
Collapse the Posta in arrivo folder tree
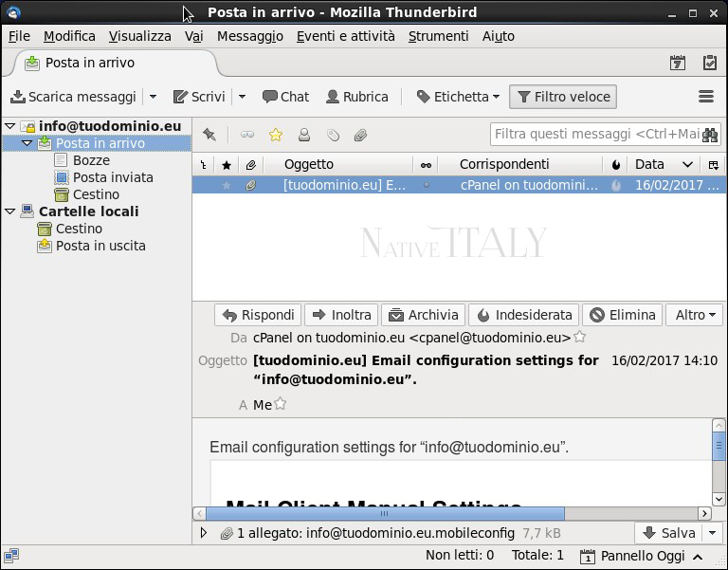27,143
